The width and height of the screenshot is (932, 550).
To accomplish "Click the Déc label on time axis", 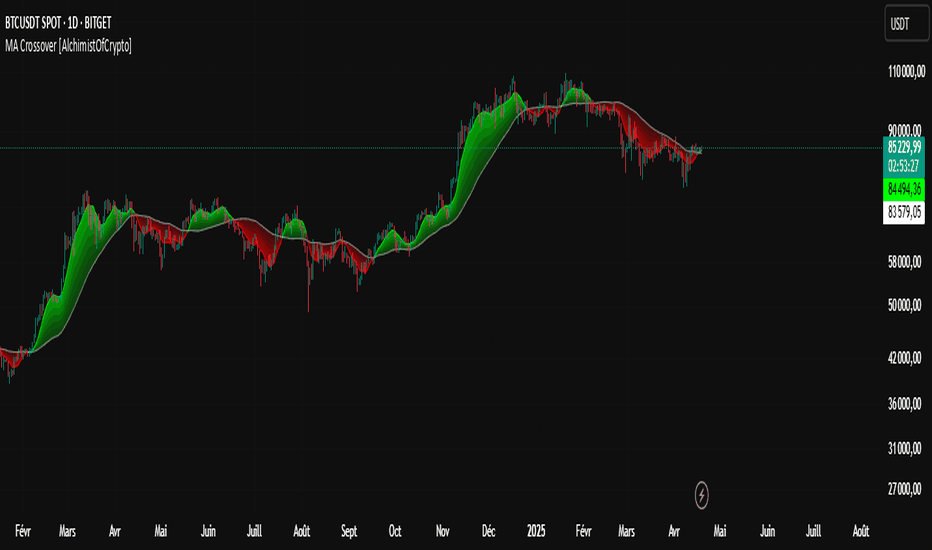I will [x=489, y=530].
